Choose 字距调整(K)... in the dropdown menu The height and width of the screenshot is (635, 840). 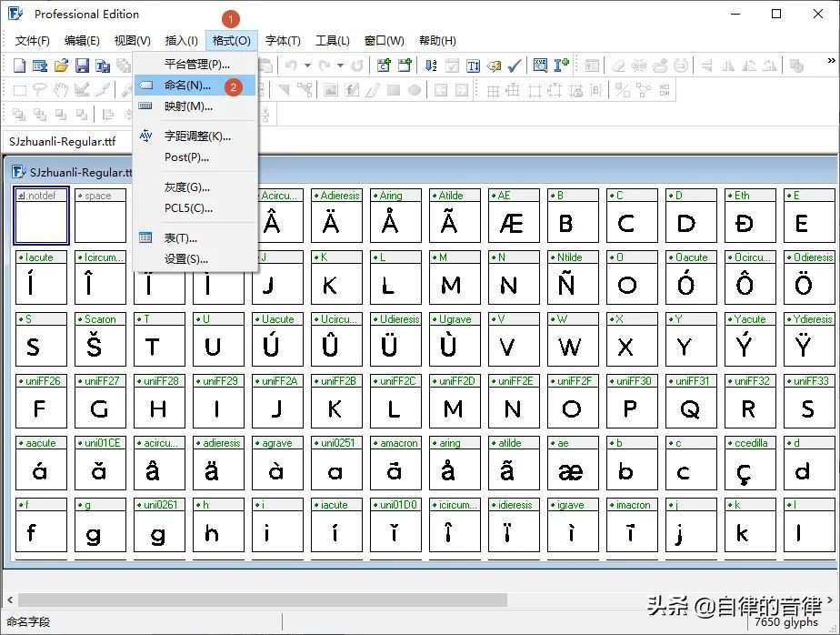(197, 136)
